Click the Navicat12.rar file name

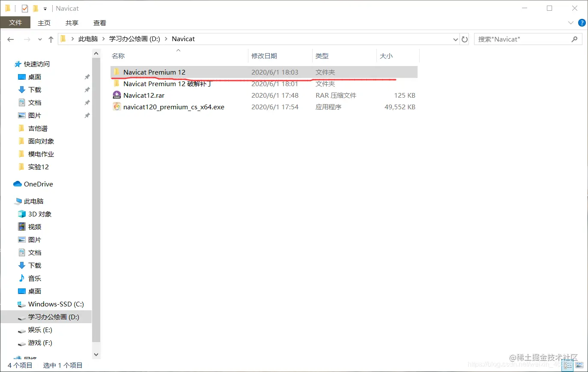pos(144,96)
